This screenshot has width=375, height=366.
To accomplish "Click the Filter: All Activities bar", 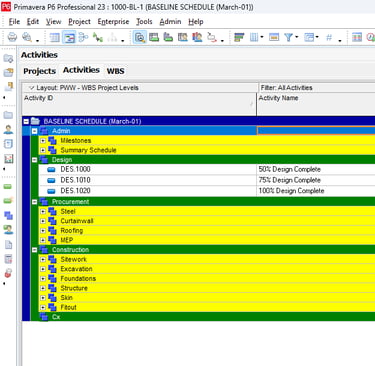I will [317, 88].
